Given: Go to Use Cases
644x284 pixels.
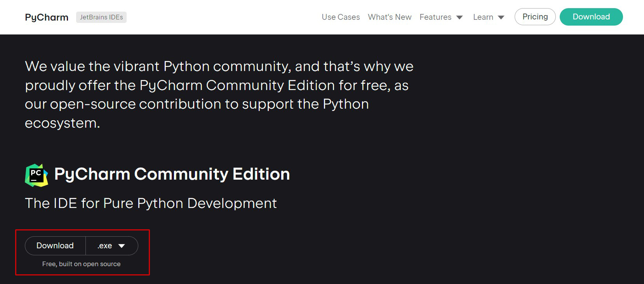Looking at the screenshot, I should pos(341,17).
